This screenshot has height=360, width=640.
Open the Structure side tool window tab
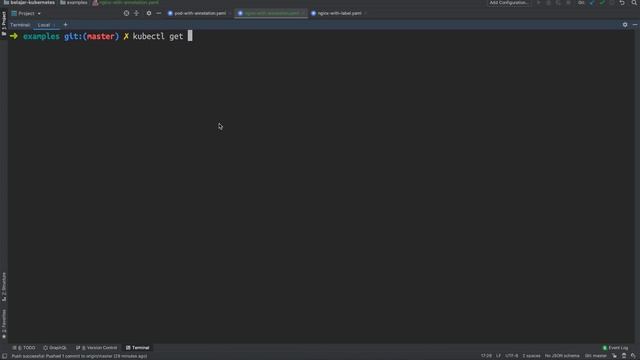point(4,287)
